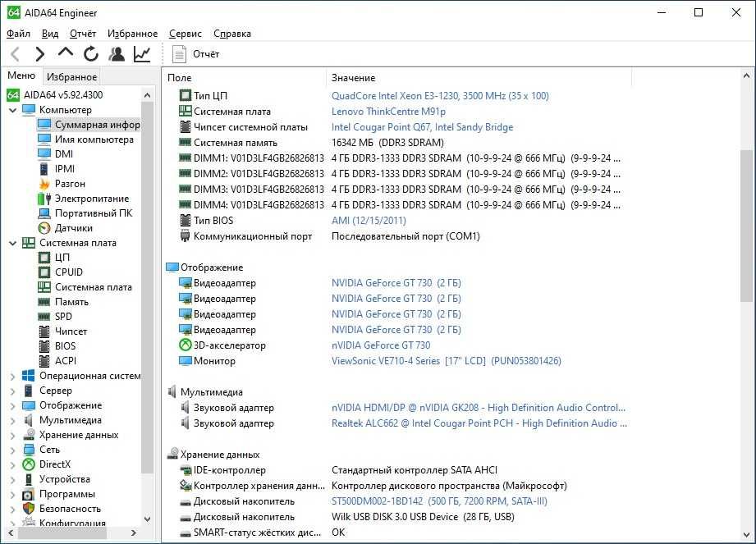756x544 pixels.
Task: Open the AMI (12/15/2011) BIOS link
Action: [369, 221]
